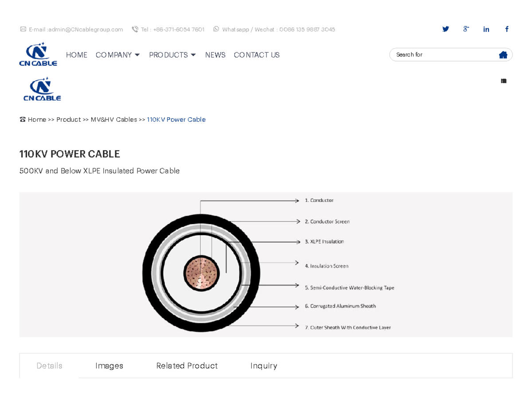The image size is (532, 411).
Task: Open the Google Plus social link
Action: click(466, 29)
